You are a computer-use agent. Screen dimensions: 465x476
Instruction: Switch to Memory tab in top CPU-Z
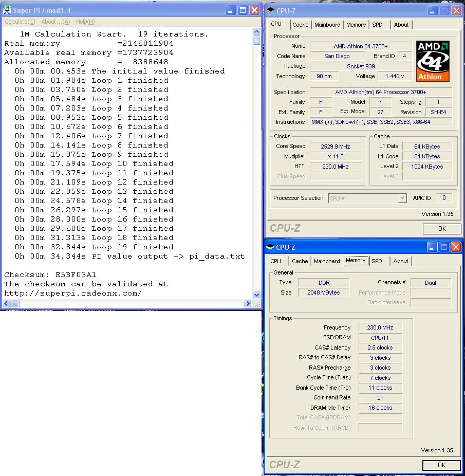356,25
